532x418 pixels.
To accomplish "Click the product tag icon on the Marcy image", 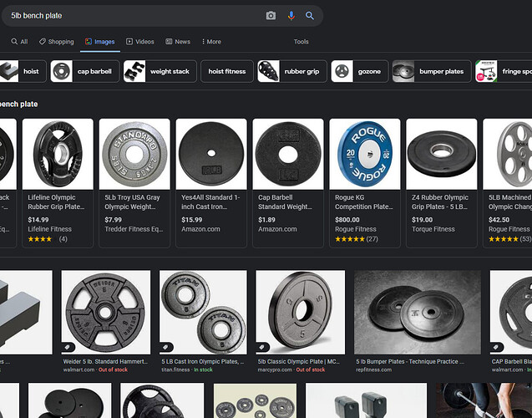I will (262, 347).
